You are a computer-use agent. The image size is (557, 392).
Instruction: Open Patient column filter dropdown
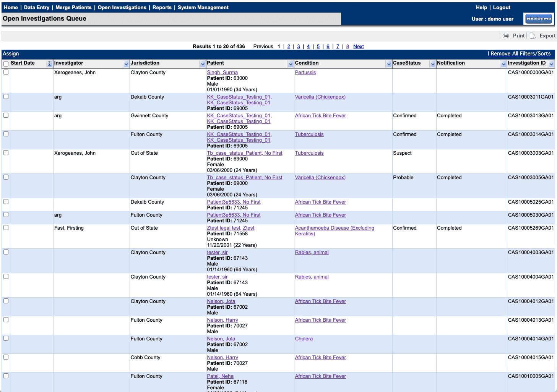pos(291,64)
